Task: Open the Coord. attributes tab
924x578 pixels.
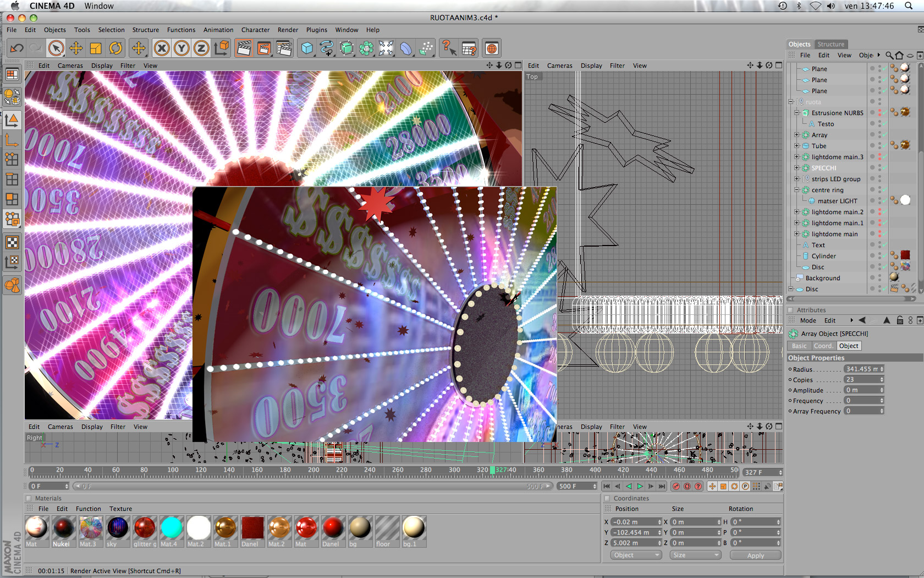Action: (823, 346)
